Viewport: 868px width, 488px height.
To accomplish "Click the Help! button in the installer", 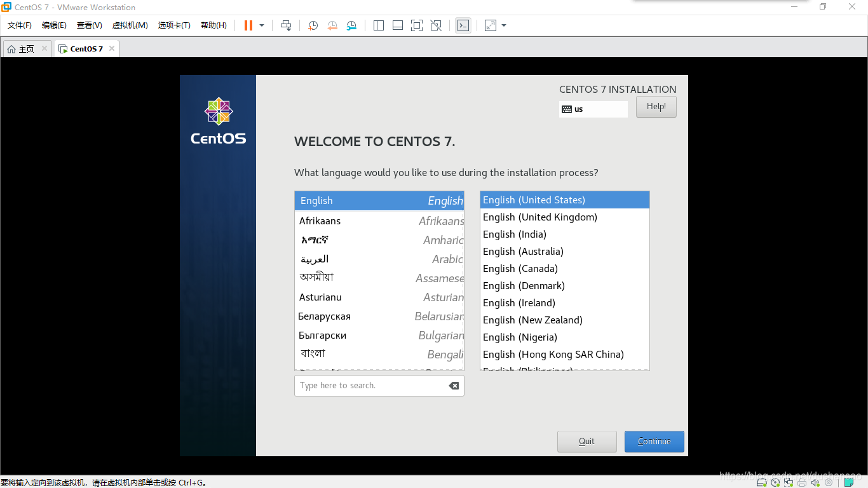I will click(x=656, y=107).
